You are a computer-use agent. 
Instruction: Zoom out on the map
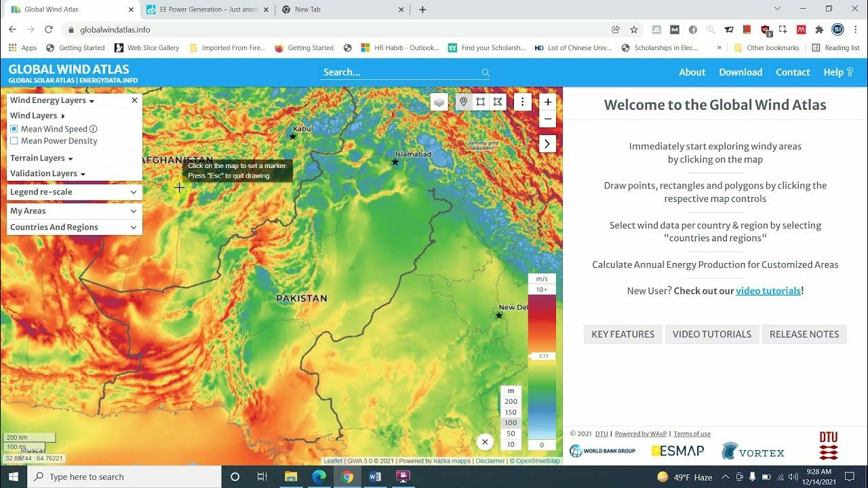(548, 119)
